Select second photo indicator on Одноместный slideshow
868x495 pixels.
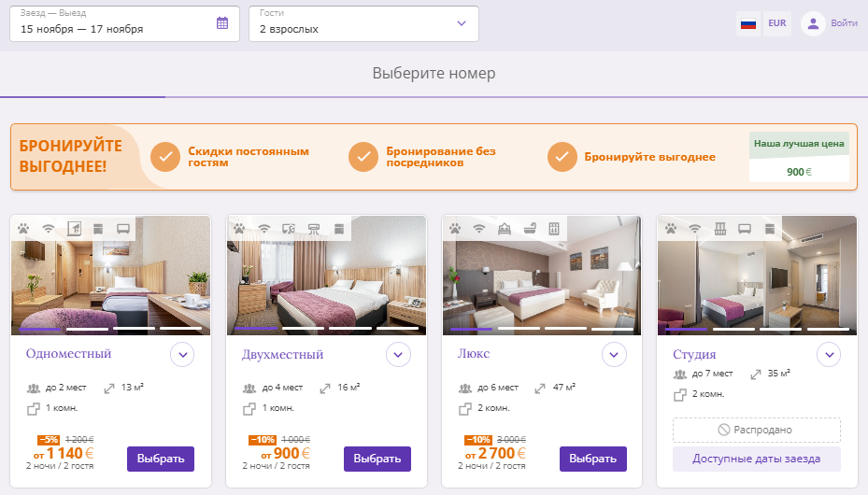coord(87,329)
